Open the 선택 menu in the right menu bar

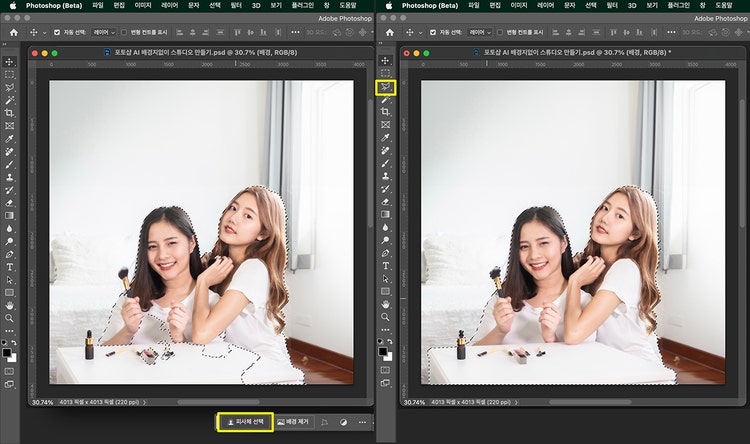591,5
